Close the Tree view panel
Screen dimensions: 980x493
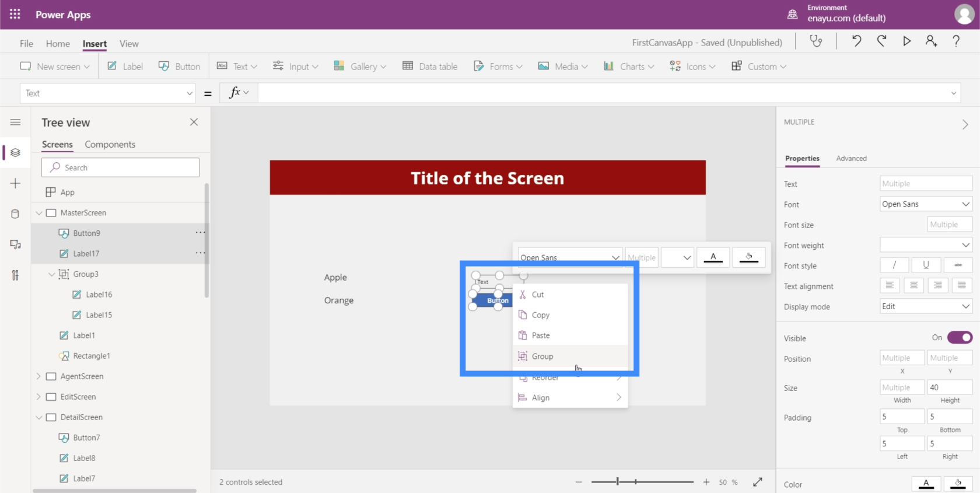pos(194,122)
